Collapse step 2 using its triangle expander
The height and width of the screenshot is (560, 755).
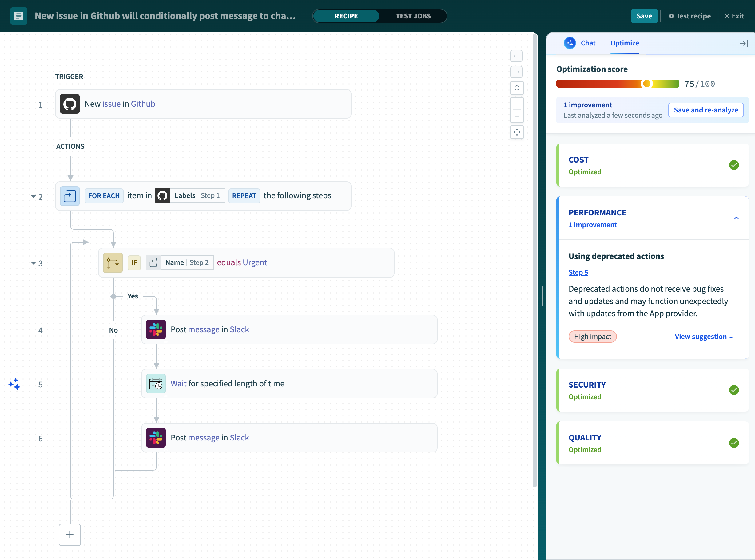(x=33, y=197)
